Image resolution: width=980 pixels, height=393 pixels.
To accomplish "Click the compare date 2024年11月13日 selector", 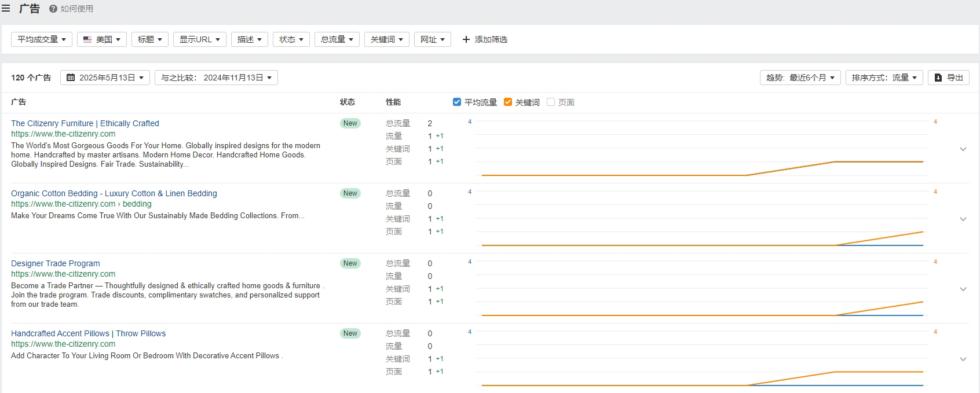I will pos(216,78).
